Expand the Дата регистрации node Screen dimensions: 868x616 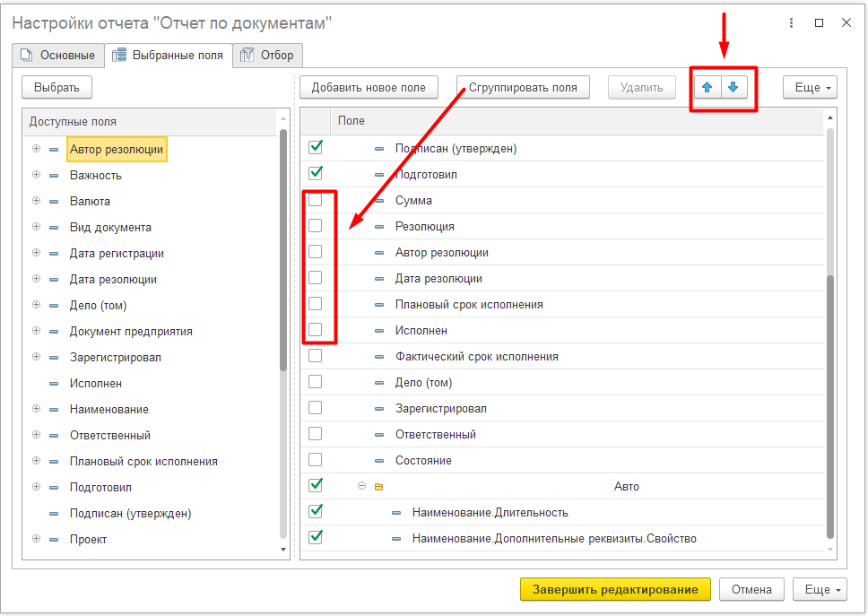(x=36, y=253)
